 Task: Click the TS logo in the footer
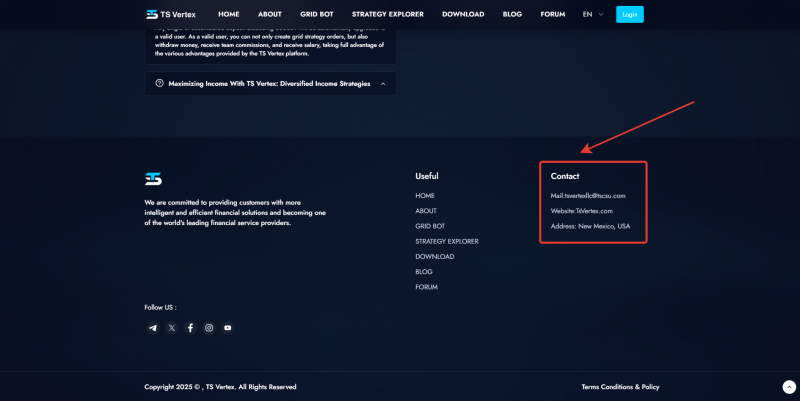153,179
